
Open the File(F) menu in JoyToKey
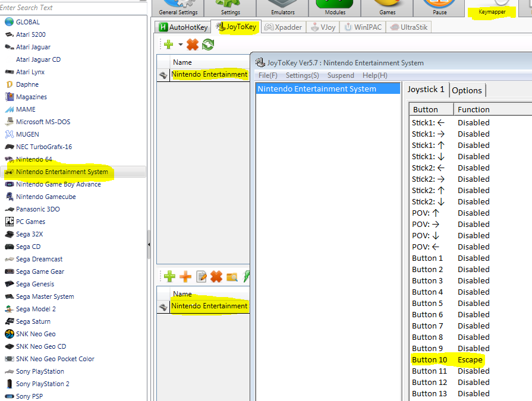(267, 75)
